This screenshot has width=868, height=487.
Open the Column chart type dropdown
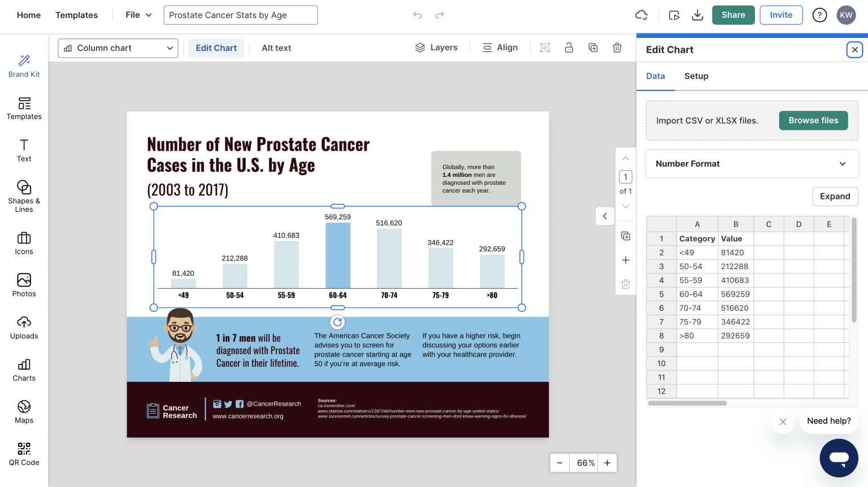point(118,48)
